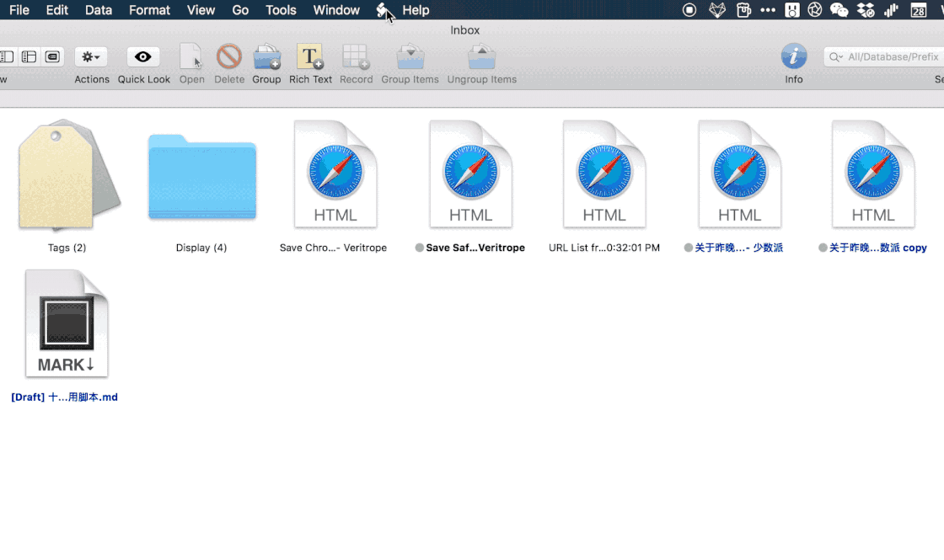Click the screen recording menu bar icon
This screenshot has width=944, height=560.
pyautogui.click(x=689, y=9)
